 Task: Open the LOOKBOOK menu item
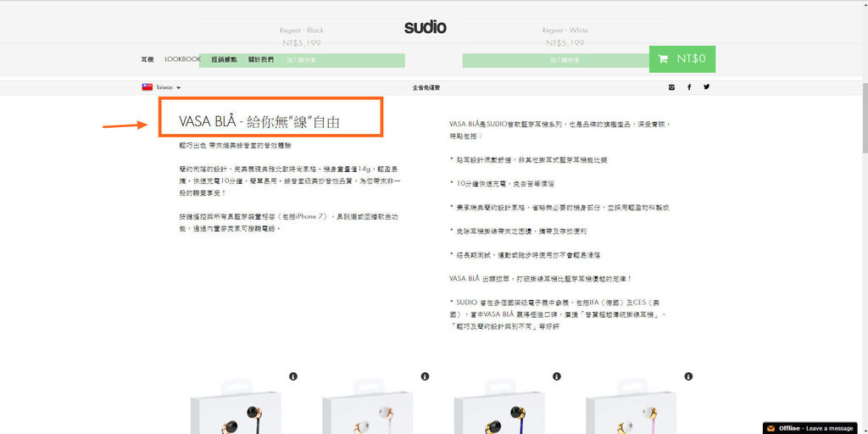(183, 59)
